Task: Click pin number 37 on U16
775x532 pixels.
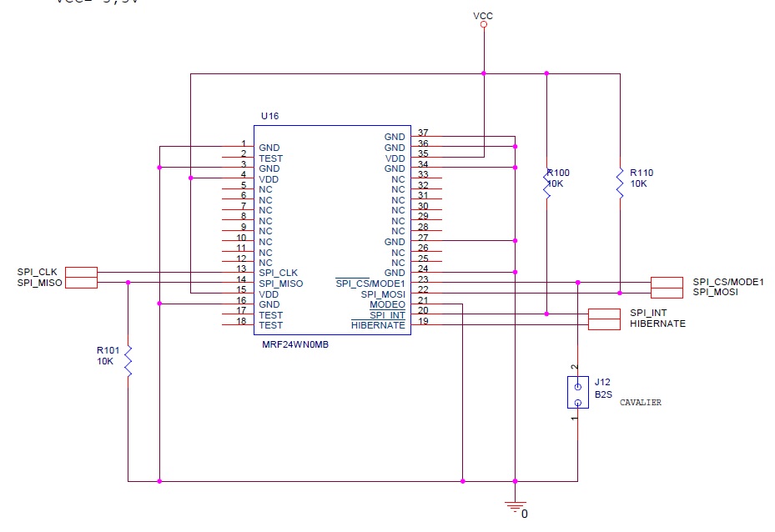Action: click(423, 133)
